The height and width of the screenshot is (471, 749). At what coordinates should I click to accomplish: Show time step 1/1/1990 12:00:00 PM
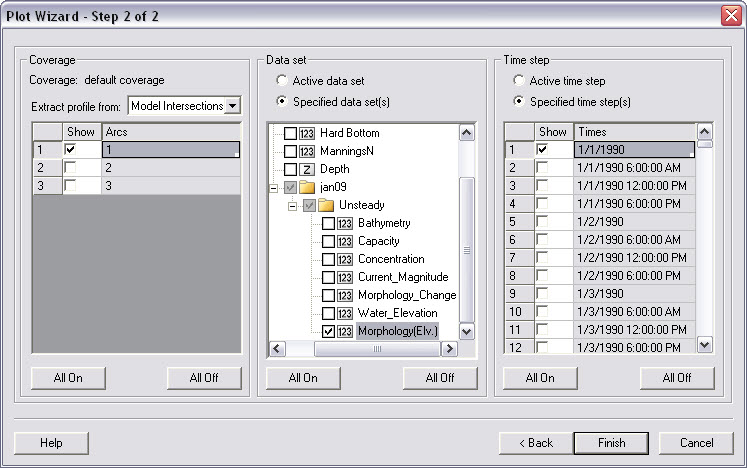pyautogui.click(x=542, y=185)
